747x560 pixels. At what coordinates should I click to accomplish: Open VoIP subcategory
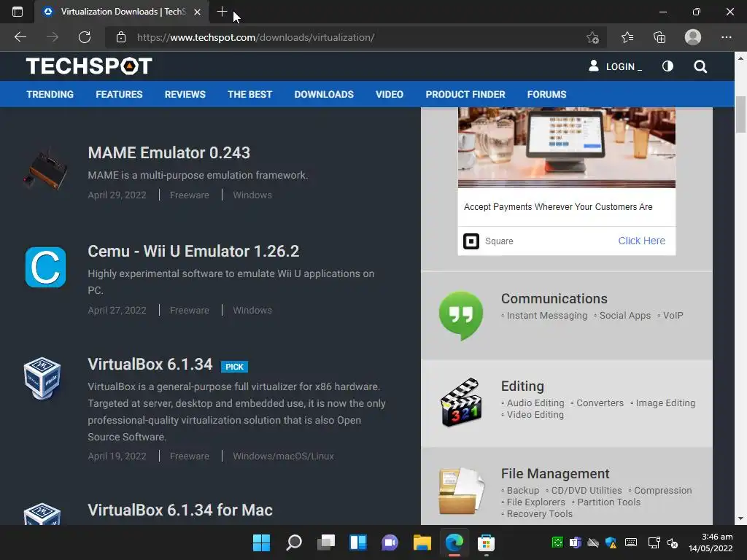tap(673, 316)
